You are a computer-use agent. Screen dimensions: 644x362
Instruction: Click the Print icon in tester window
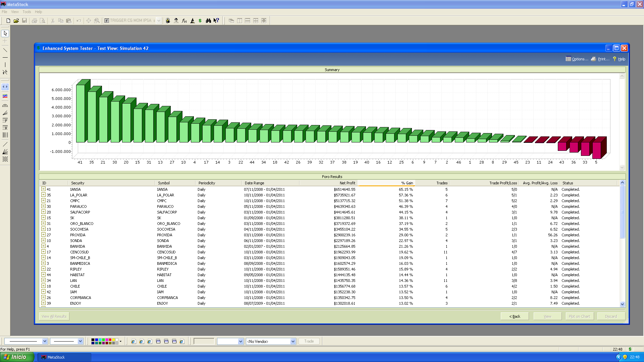coord(600,59)
